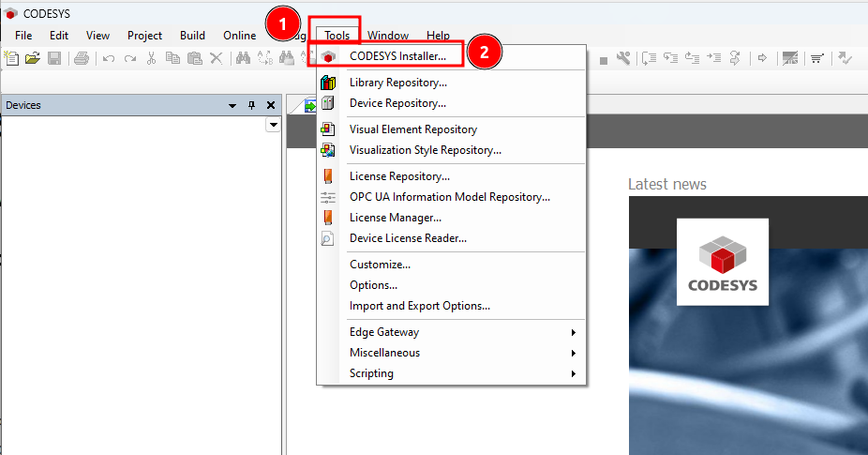Select Visual Element Repository entry
This screenshot has width=868, height=455.
click(x=452, y=129)
